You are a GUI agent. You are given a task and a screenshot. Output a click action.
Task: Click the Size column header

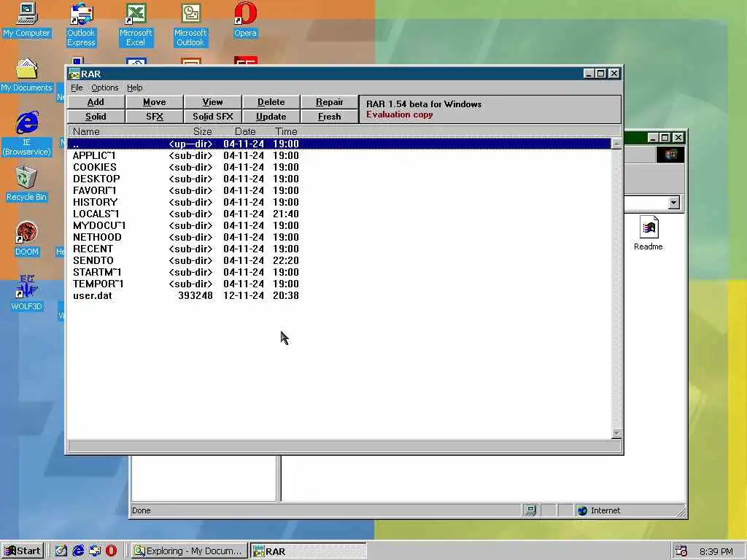coord(203,131)
